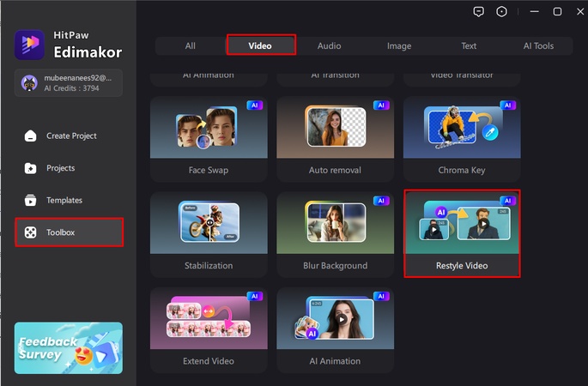Image resolution: width=588 pixels, height=386 pixels.
Task: Maximize the Edimakor window
Action: click(x=557, y=12)
